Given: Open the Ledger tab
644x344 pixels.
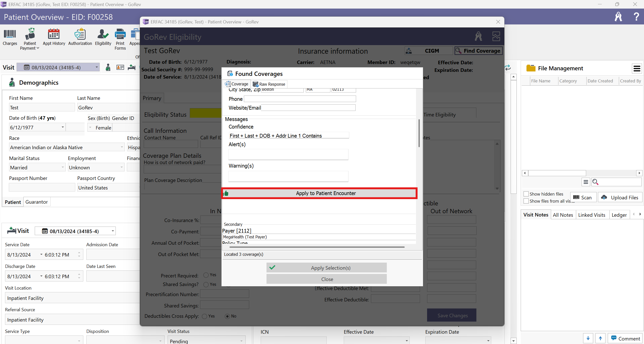Looking at the screenshot, I should point(619,215).
